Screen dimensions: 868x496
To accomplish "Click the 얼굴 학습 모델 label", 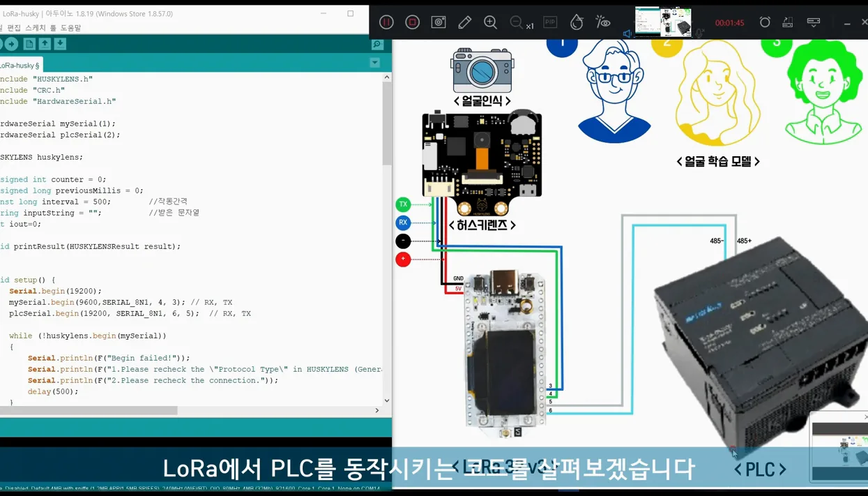I will (x=718, y=161).
